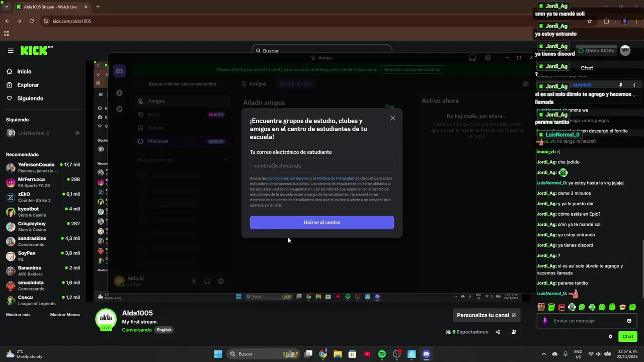This screenshot has width=644, height=362.
Task: Click Chrome address bar kick.com/alda1005
Action: click(x=72, y=21)
